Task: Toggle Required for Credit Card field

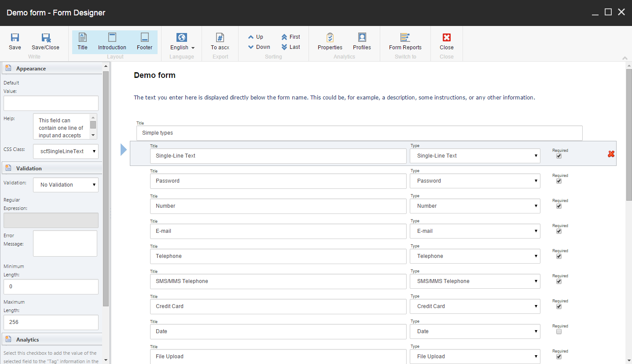Action: [x=559, y=306]
